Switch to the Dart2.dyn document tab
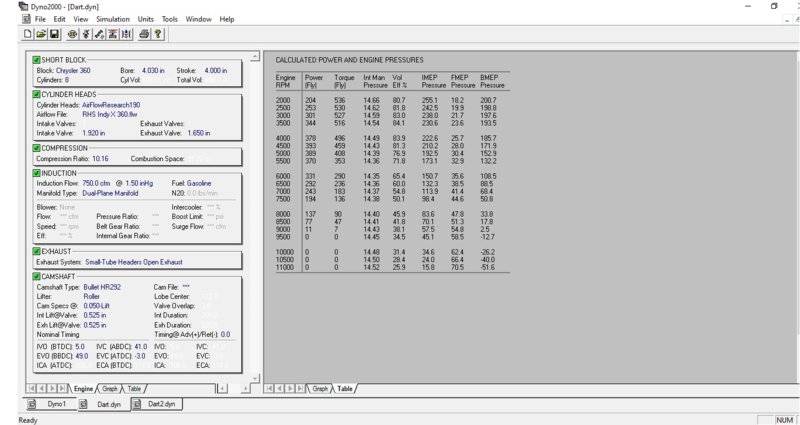This screenshot has height=425, width=800. point(160,404)
